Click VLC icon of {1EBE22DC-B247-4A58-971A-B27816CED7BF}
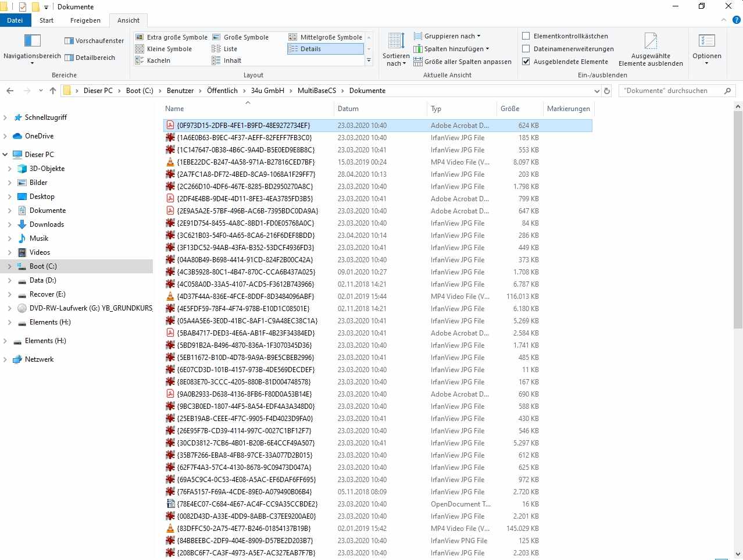 pyautogui.click(x=170, y=162)
